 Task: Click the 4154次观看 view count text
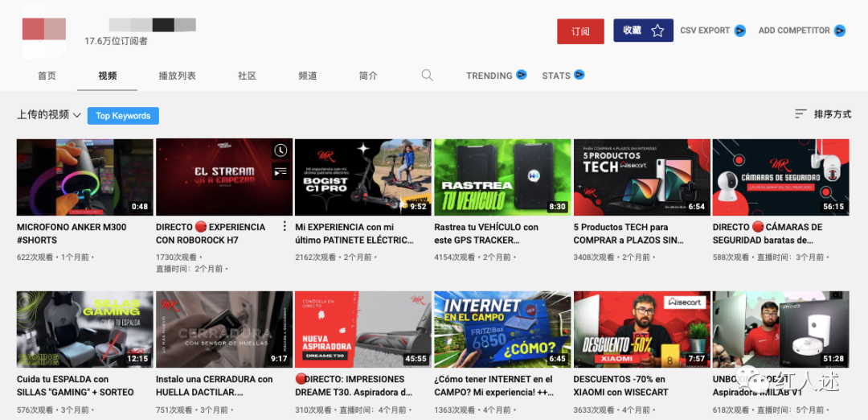pyautogui.click(x=455, y=257)
